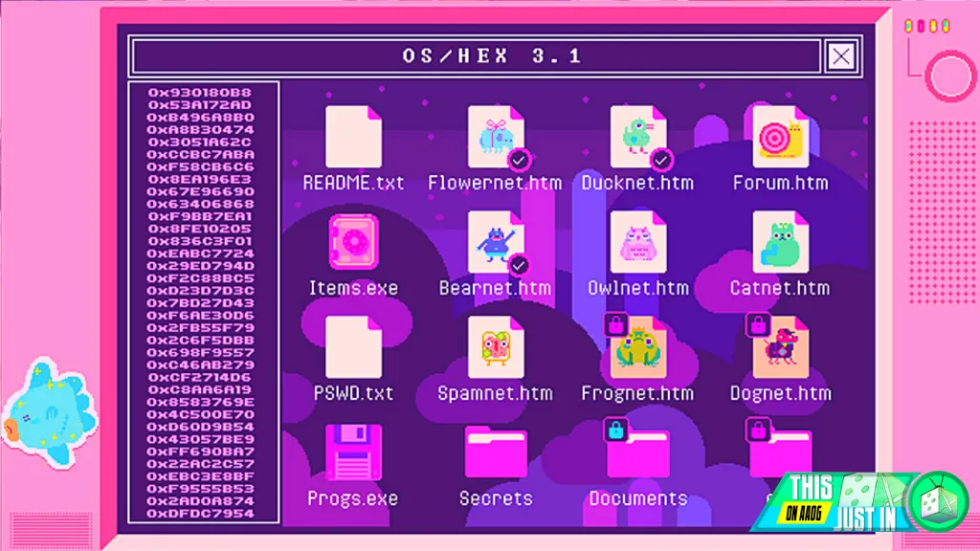
Task: Click the padlock badge on Frognet.htm
Action: click(615, 324)
